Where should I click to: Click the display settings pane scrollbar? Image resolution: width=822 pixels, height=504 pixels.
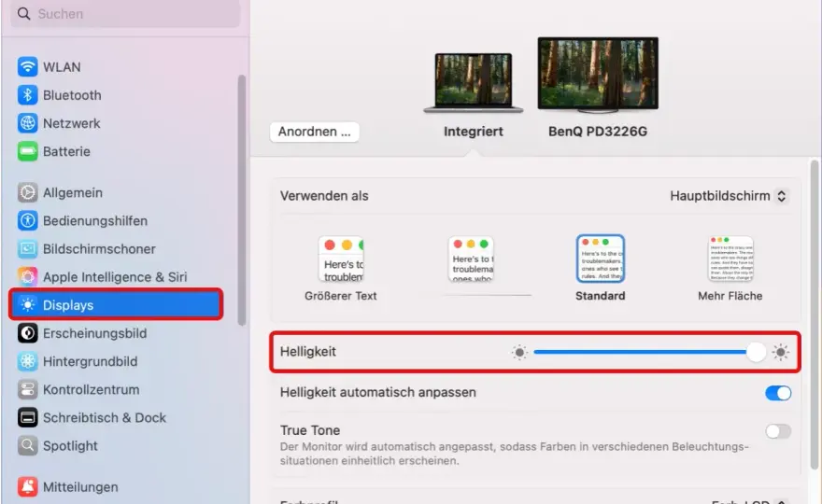pyautogui.click(x=815, y=315)
